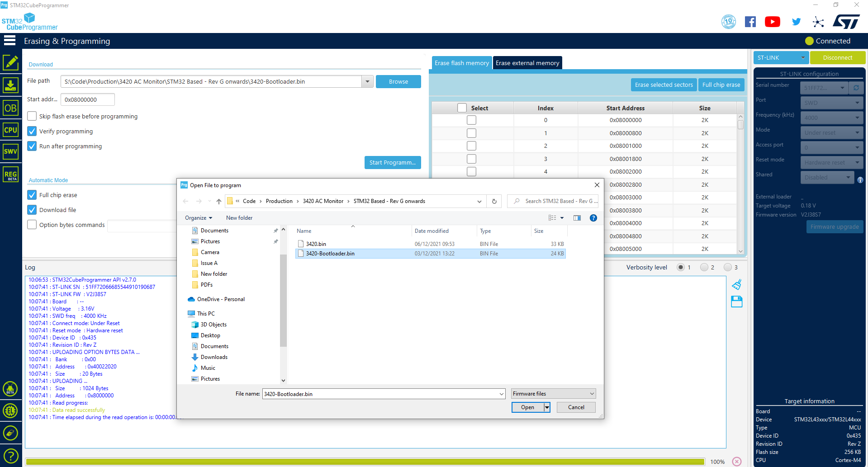Select OneDrive - Personal in navigation tree
The image size is (868, 467).
221,299
